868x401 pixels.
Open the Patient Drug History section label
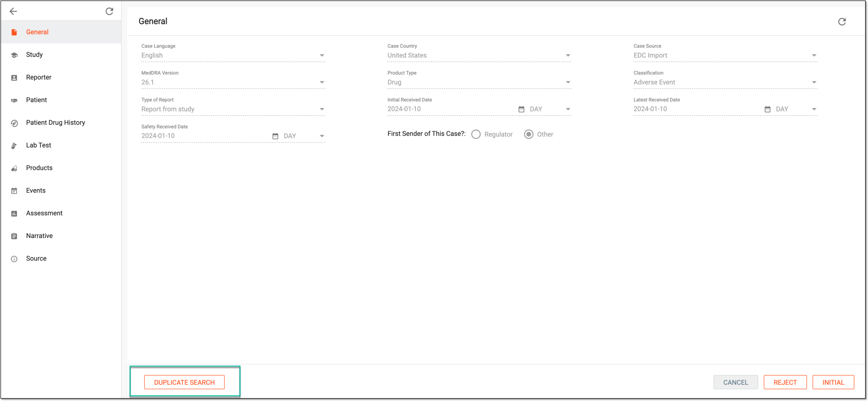click(56, 122)
